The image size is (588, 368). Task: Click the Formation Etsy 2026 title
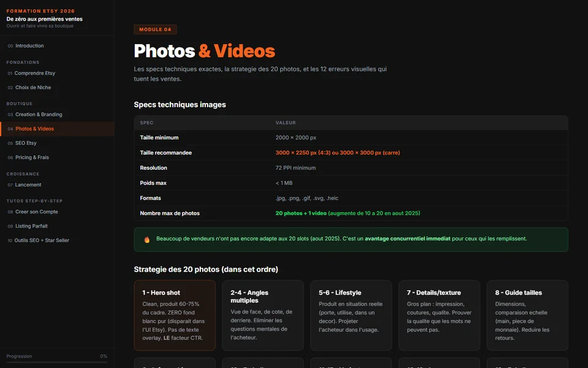point(40,11)
